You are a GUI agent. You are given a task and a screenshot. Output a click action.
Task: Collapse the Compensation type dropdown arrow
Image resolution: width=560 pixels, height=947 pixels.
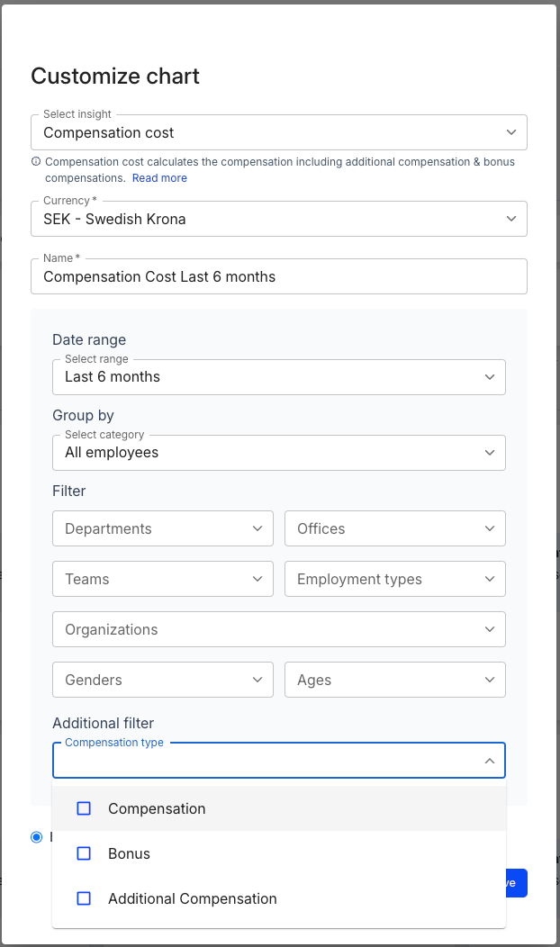(x=490, y=761)
